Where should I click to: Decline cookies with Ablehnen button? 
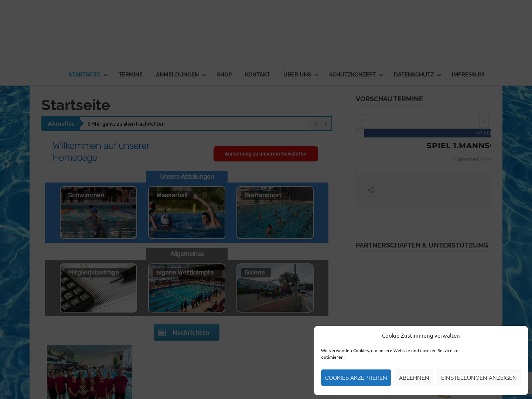[414, 378]
